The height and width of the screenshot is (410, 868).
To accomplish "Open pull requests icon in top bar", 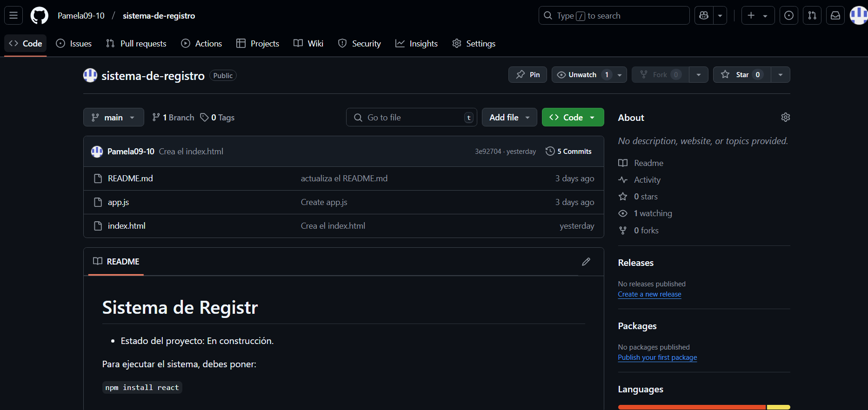I will [812, 15].
